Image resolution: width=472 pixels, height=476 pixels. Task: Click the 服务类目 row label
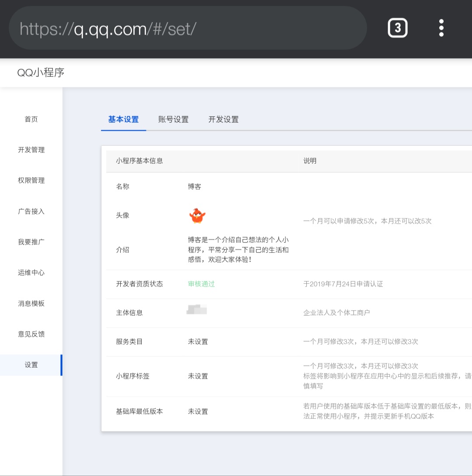(129, 341)
